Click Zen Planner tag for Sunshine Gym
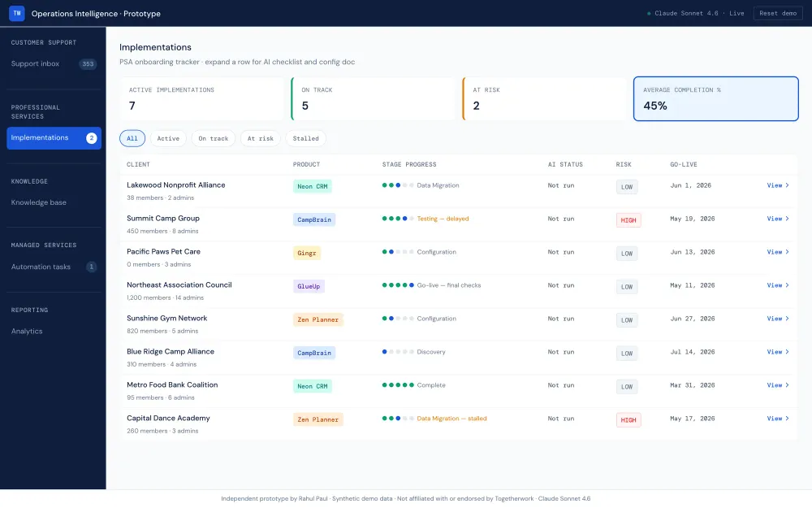 click(317, 319)
